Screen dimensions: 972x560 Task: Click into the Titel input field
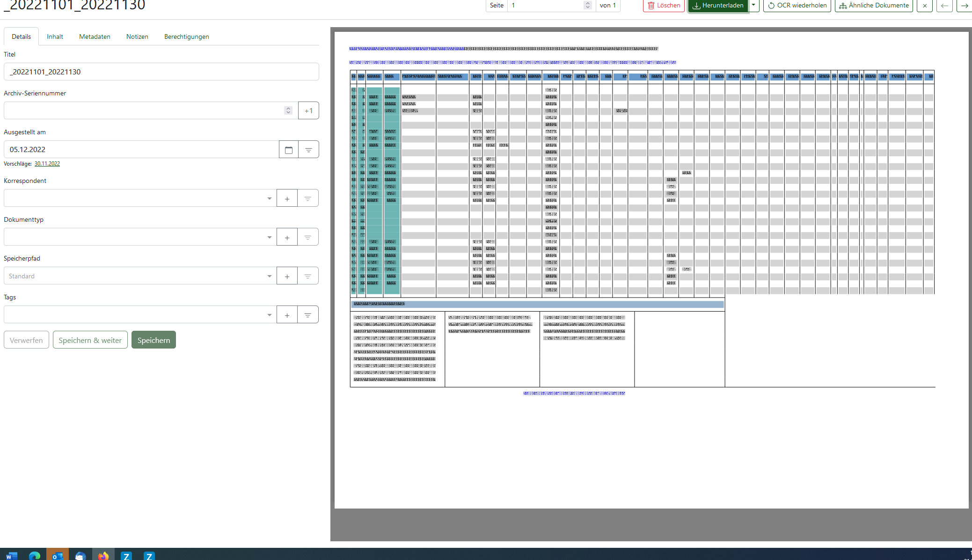click(x=161, y=72)
